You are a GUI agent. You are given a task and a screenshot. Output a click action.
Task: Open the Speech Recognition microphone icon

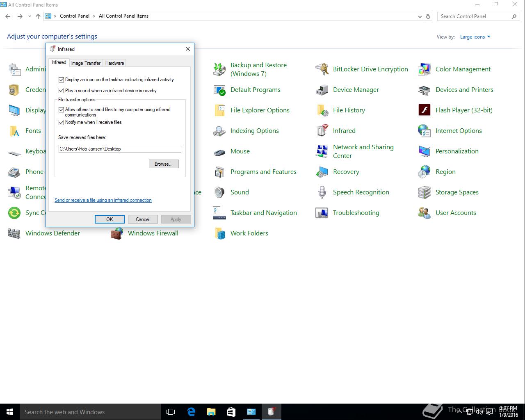coord(322,192)
